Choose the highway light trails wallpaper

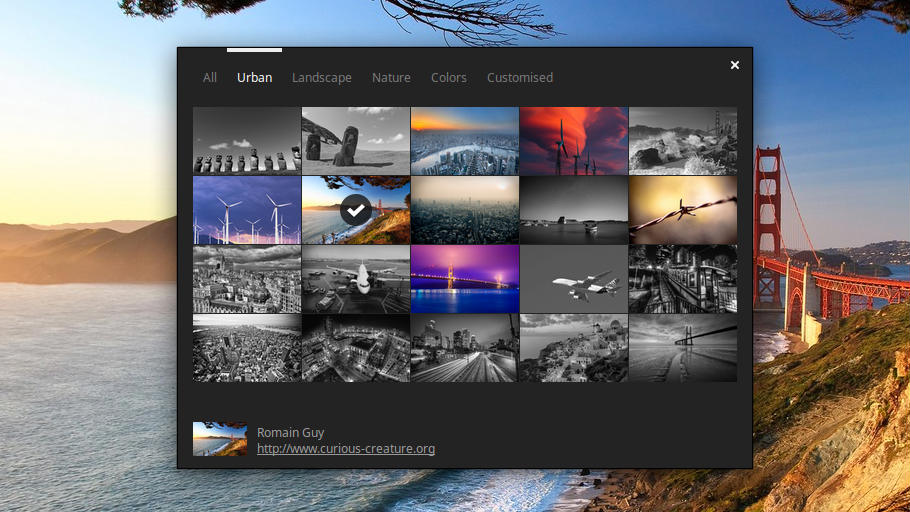(465, 348)
